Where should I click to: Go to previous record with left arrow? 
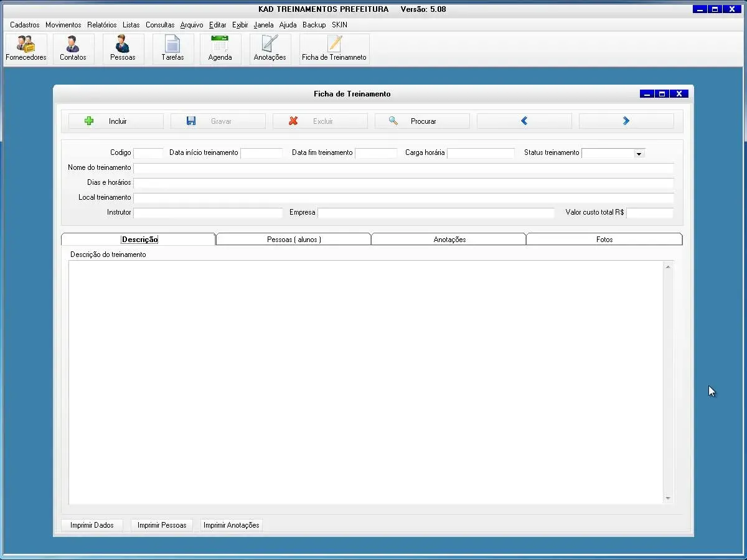(524, 121)
